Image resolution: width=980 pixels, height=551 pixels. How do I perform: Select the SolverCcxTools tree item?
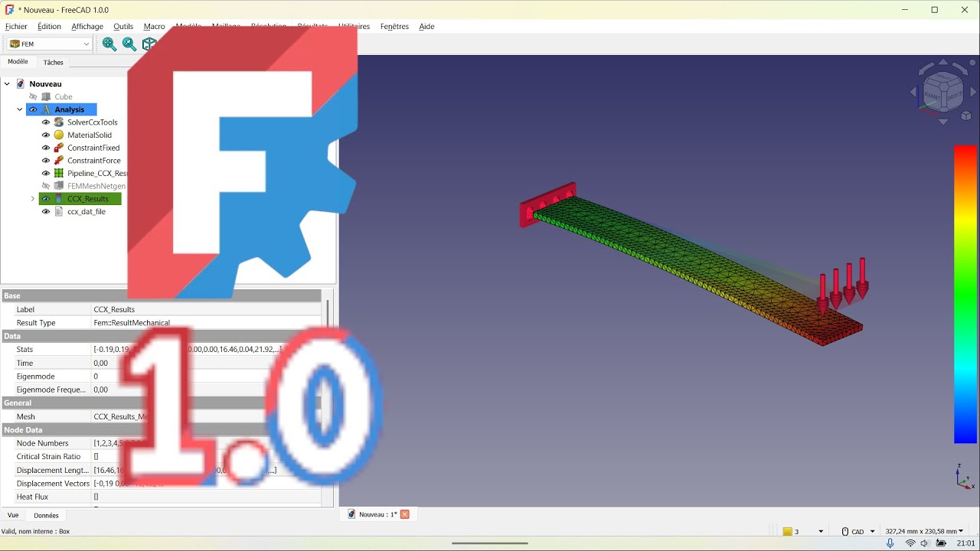tap(92, 122)
